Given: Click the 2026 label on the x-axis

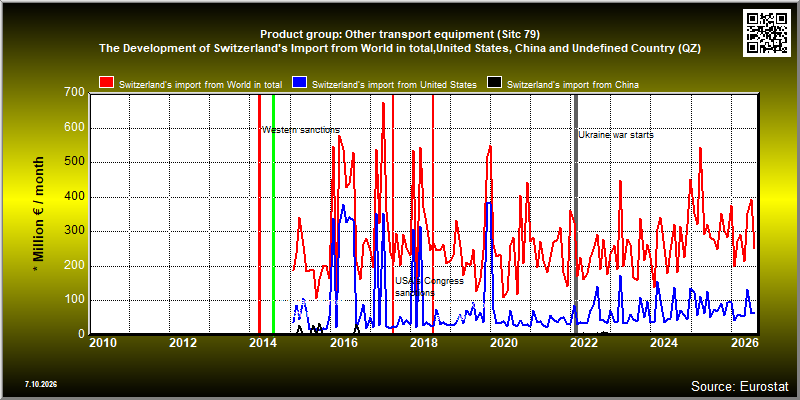Looking at the screenshot, I should point(744,343).
